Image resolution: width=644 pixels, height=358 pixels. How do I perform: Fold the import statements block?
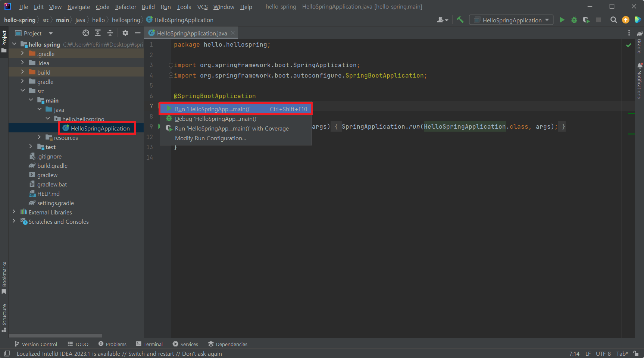click(x=171, y=65)
